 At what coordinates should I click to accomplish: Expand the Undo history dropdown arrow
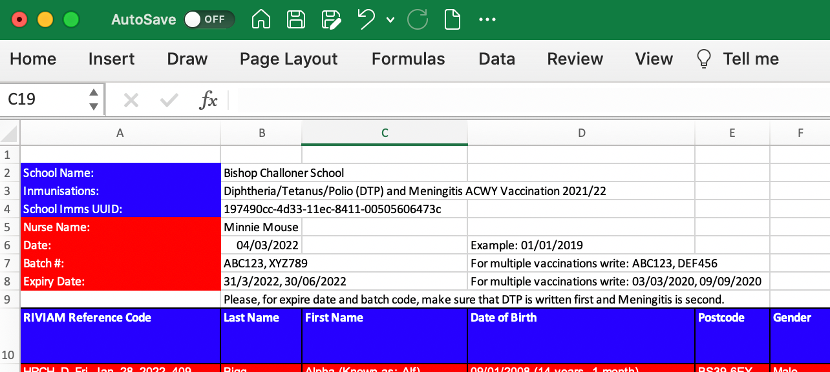tap(390, 20)
